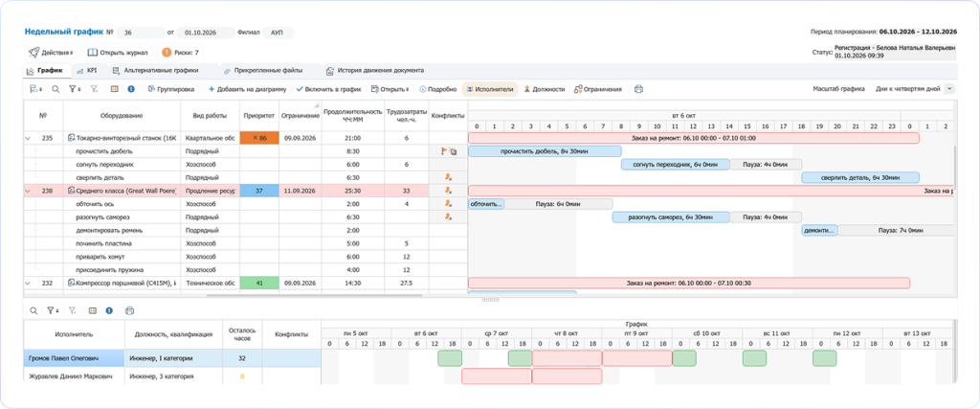This screenshot has height=409, width=980.
Task: Click blue priority cell 37
Action: [x=258, y=191]
